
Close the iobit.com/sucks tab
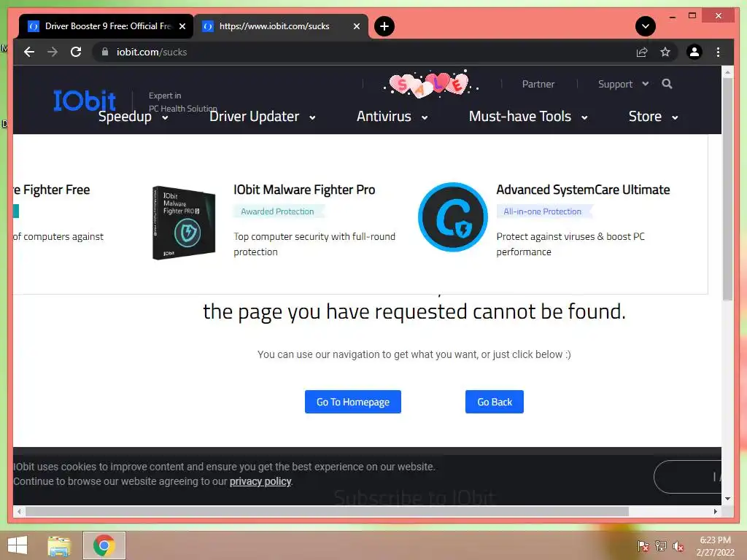357,26
